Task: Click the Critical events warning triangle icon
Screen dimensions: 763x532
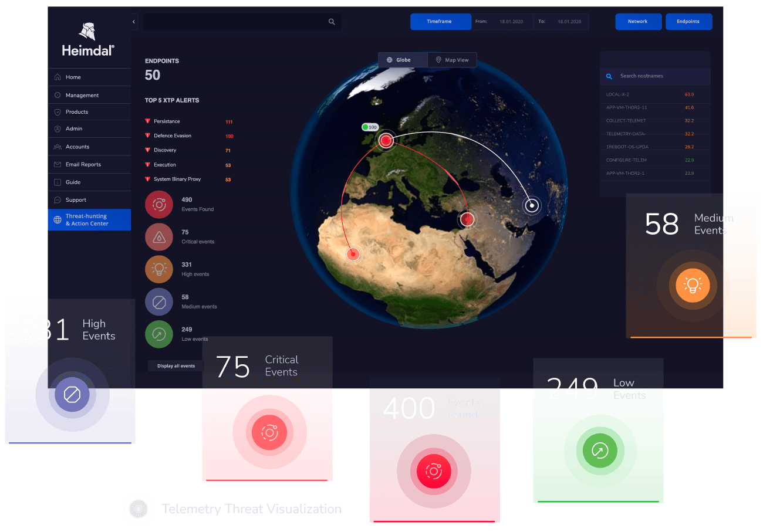Action: 159,237
